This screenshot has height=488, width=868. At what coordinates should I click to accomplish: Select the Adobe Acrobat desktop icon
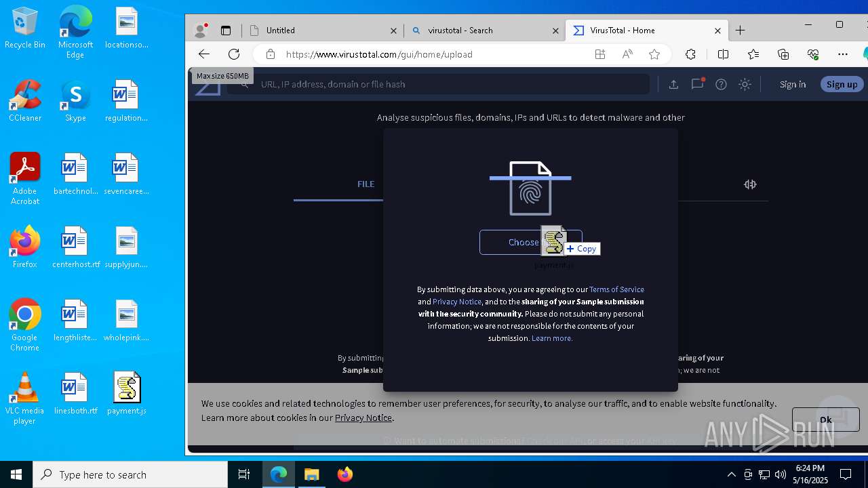(x=25, y=179)
